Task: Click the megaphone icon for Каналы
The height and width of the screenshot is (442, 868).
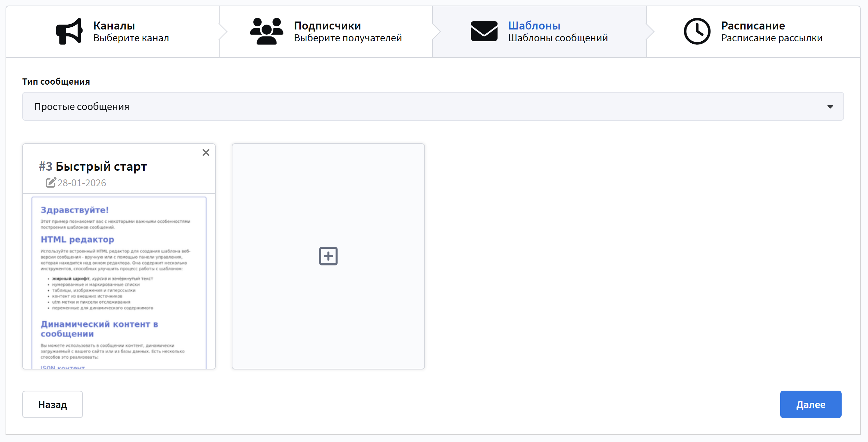Action: 69,31
